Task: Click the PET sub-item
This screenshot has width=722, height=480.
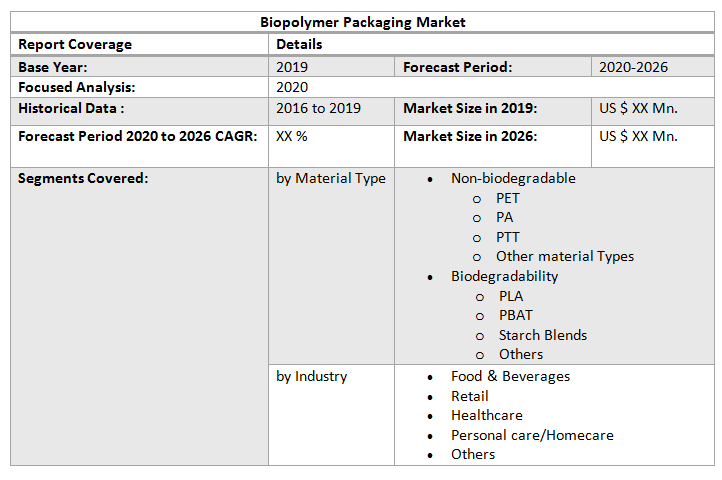Action: pos(508,198)
